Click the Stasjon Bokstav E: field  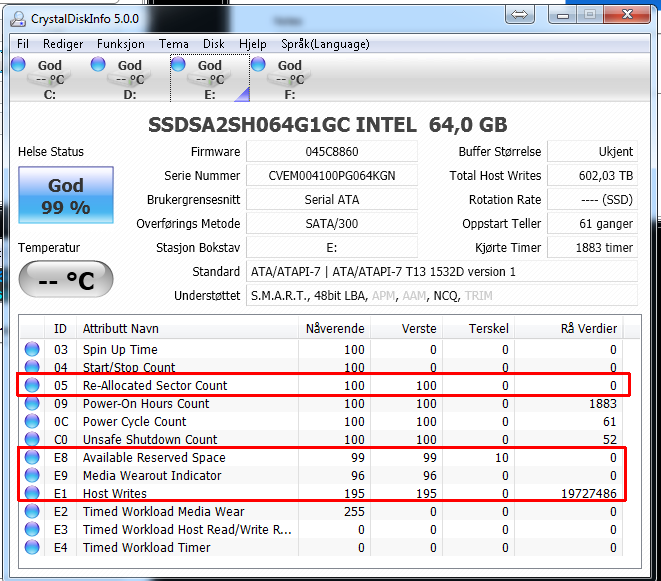click(x=332, y=247)
